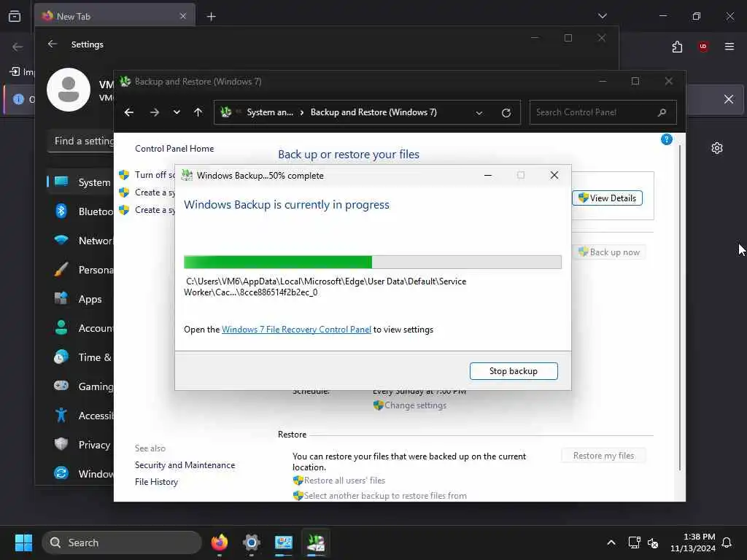Open Firefox extensions puzzle icon
The height and width of the screenshot is (560, 747).
(x=677, y=47)
